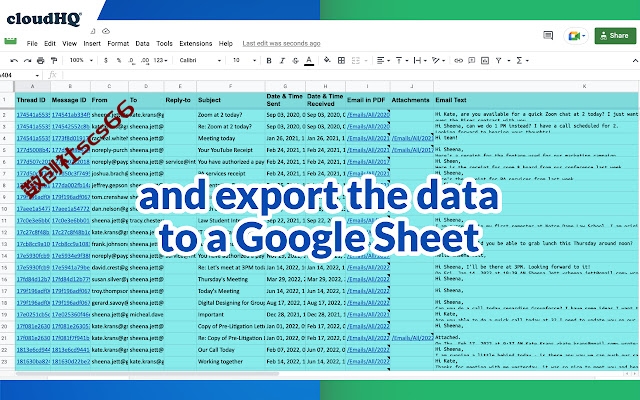Select column A header
Viewport: 640px width, 400px height.
tap(32, 86)
